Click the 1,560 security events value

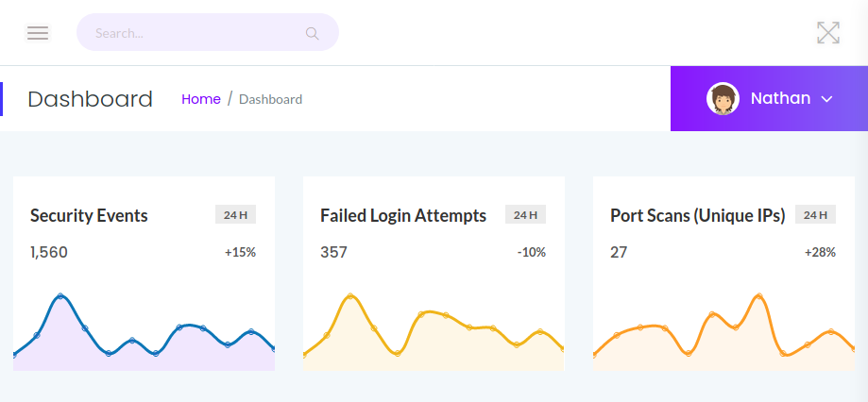coord(49,252)
